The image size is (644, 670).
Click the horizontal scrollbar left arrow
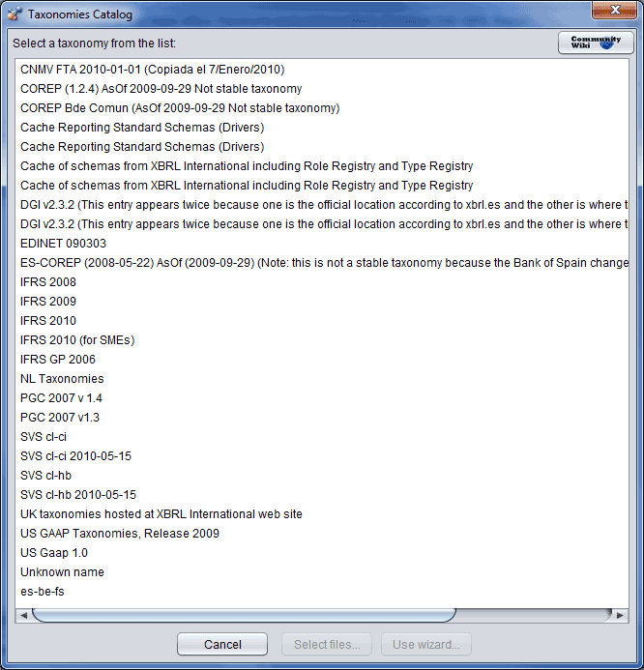pyautogui.click(x=23, y=615)
